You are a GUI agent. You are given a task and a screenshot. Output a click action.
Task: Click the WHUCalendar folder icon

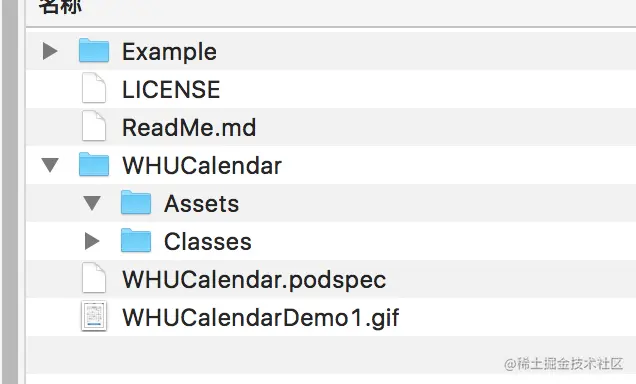pos(94,164)
